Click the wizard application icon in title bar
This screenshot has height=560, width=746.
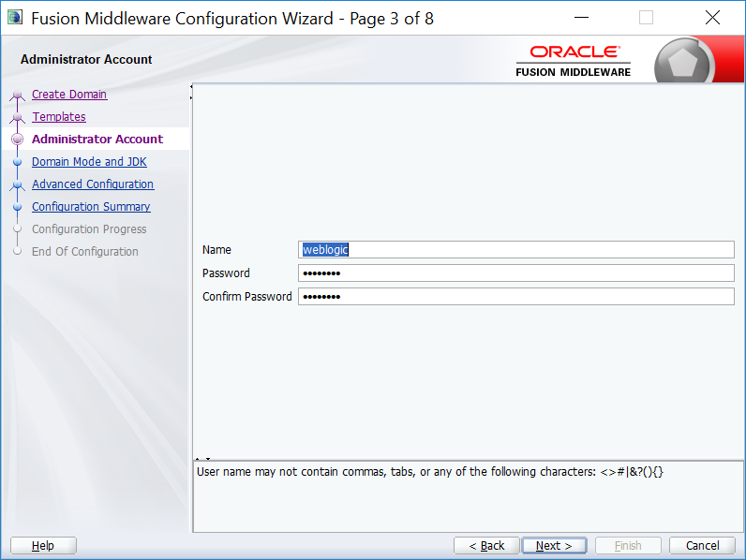click(15, 18)
